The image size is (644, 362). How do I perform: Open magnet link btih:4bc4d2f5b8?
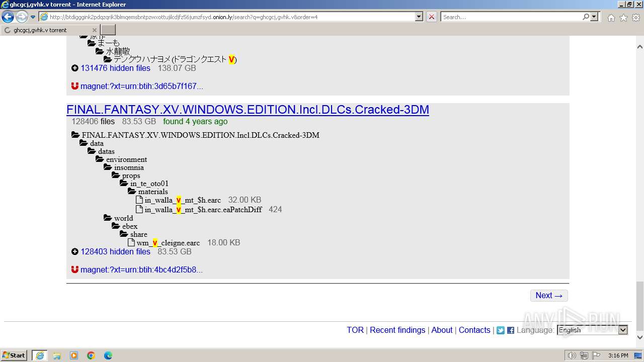[141, 269]
